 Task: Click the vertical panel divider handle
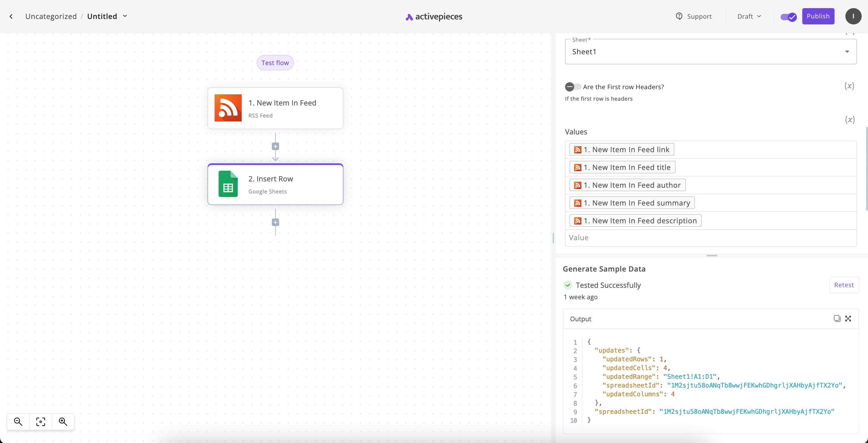[553, 238]
